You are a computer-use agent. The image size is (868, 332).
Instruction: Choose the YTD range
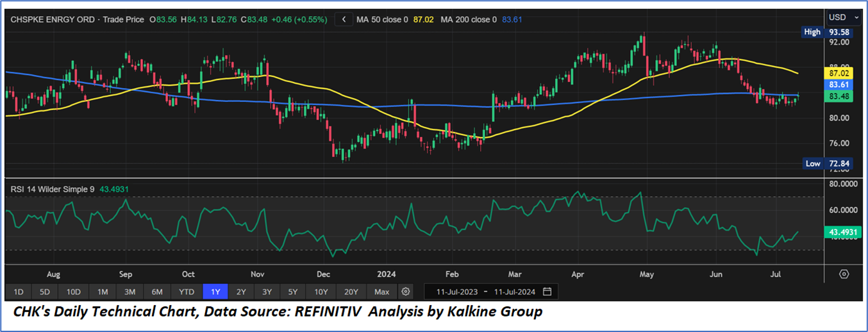pyautogui.click(x=187, y=292)
